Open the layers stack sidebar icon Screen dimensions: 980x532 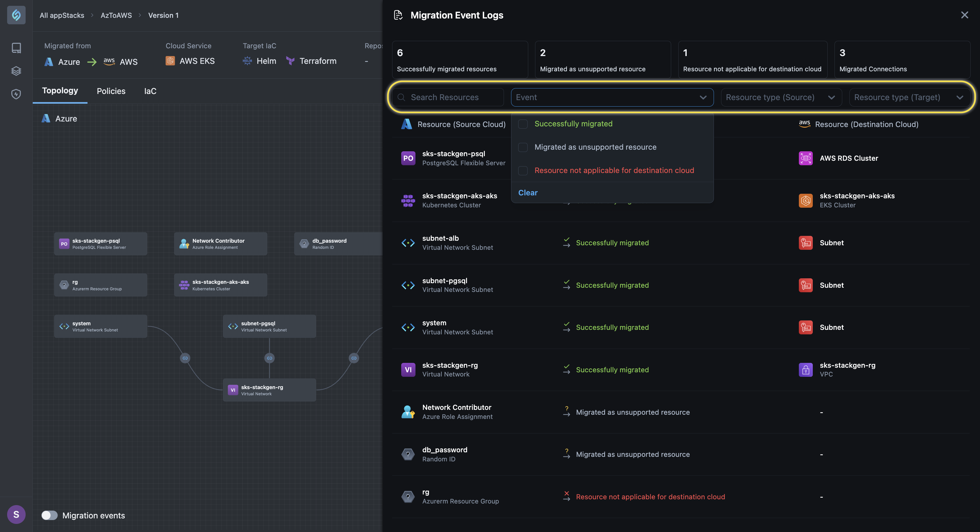tap(16, 71)
